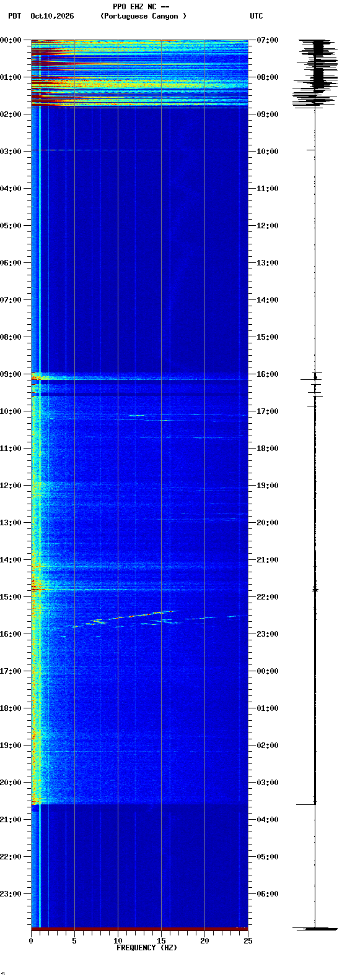The width and height of the screenshot is (342, 980).
Task: Click the 12:00 UTC time label
Action: tap(268, 226)
